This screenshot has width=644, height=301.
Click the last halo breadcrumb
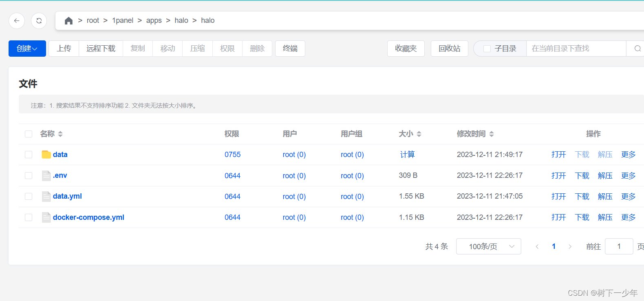(207, 20)
